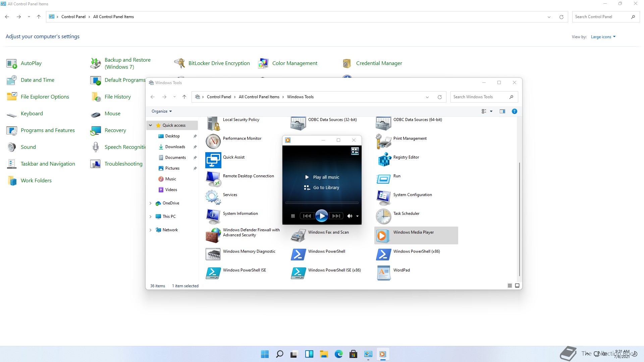Open help in Windows Tools window
Image resolution: width=644 pixels, height=362 pixels.
tap(514, 111)
